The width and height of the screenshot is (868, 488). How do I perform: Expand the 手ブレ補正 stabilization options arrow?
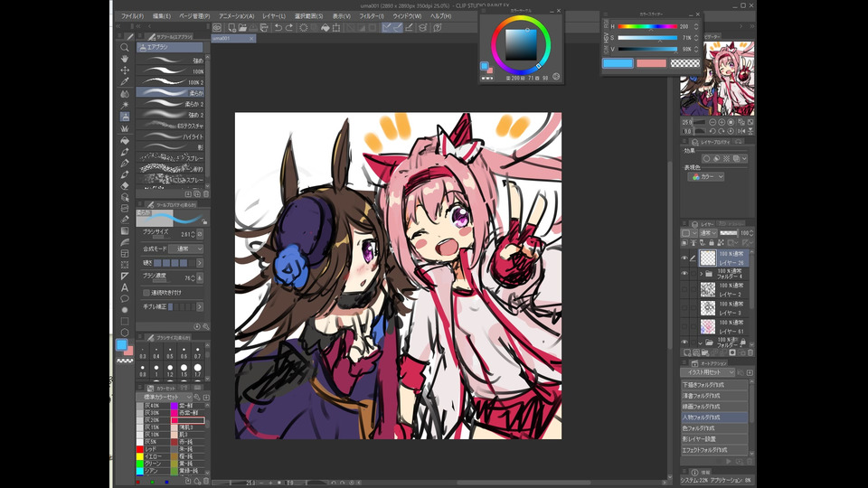click(200, 306)
